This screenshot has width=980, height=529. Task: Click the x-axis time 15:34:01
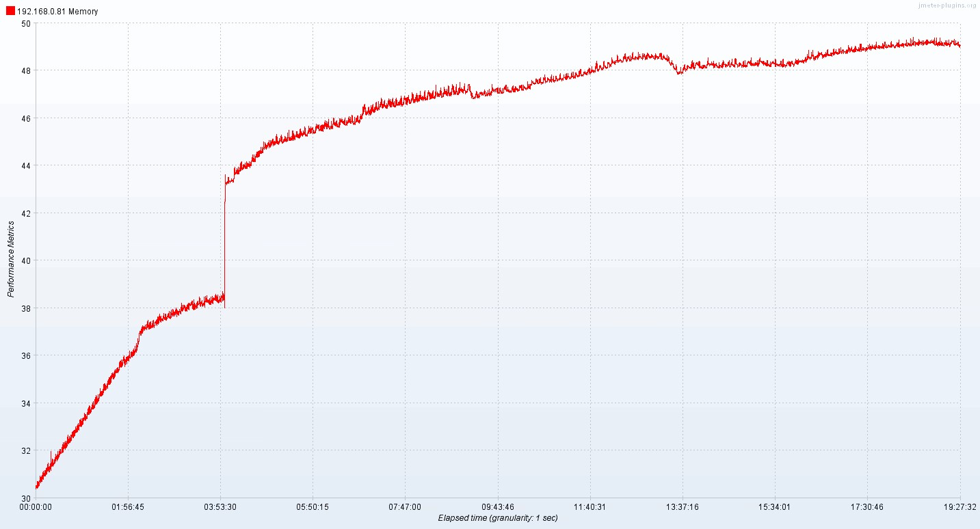coord(775,507)
